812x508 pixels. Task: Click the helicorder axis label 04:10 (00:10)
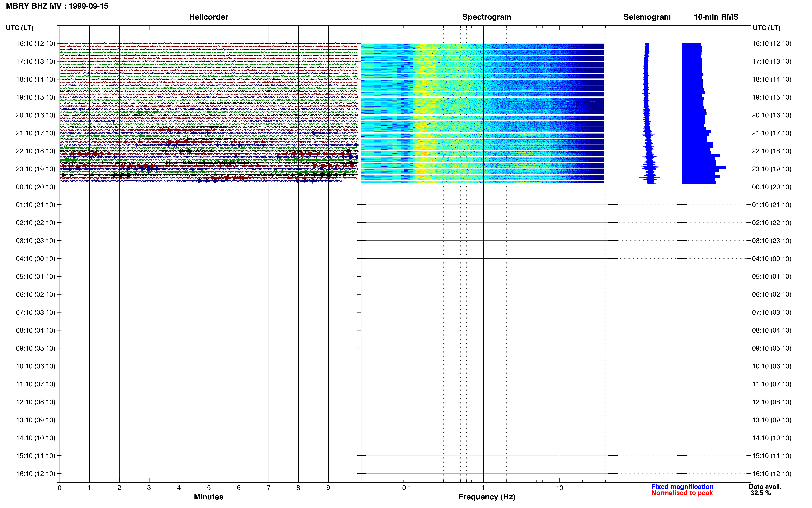point(35,259)
